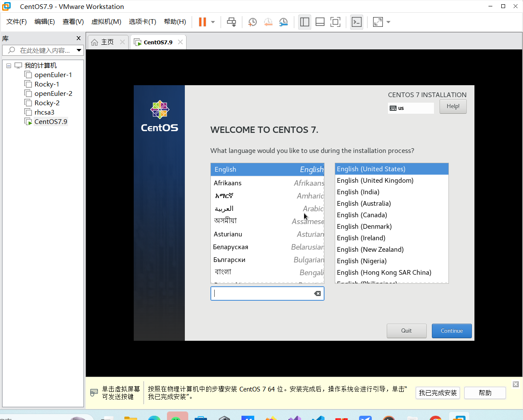Select Afrikaans in the language list
This screenshot has width=523, height=420.
(267, 183)
